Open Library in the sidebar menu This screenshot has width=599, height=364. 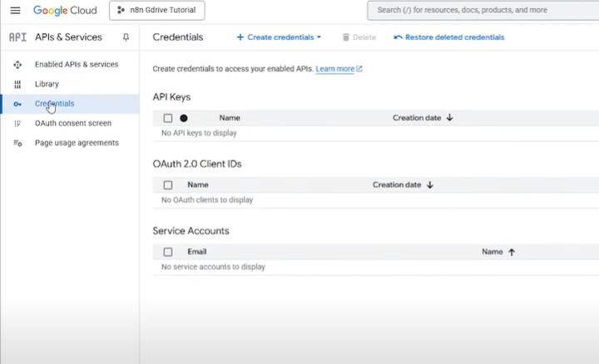pyautogui.click(x=47, y=84)
